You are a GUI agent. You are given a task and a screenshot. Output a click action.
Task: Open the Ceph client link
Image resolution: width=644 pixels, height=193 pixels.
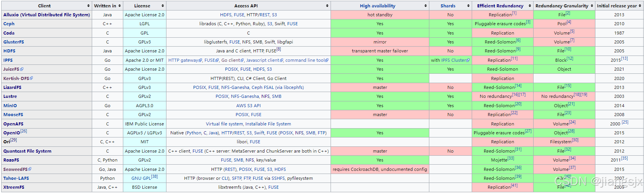pyautogui.click(x=9, y=24)
